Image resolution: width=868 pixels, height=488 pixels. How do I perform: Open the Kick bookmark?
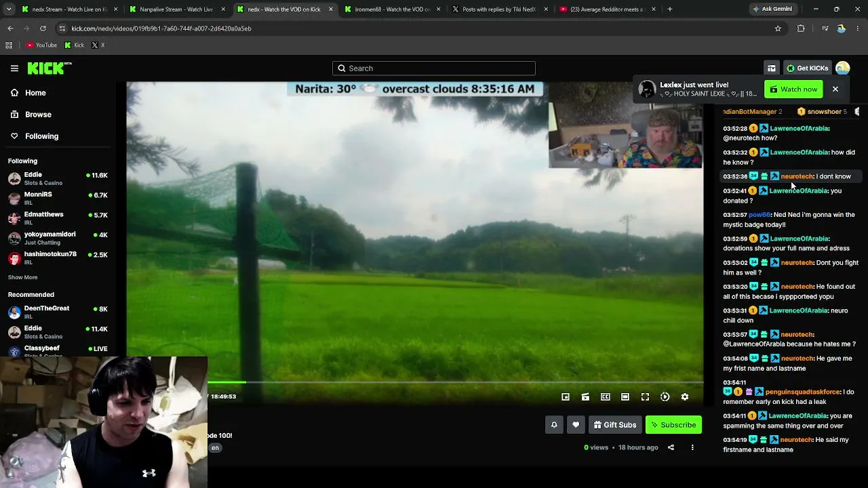point(75,45)
